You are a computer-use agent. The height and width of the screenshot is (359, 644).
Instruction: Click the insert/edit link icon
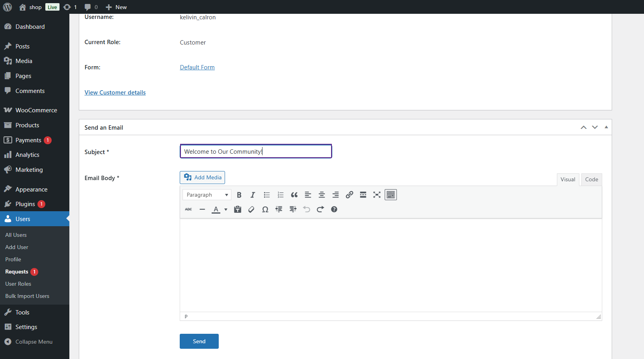click(x=349, y=195)
